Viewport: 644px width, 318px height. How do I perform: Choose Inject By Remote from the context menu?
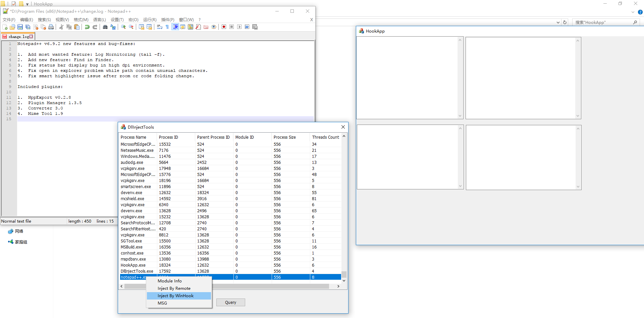point(179,288)
